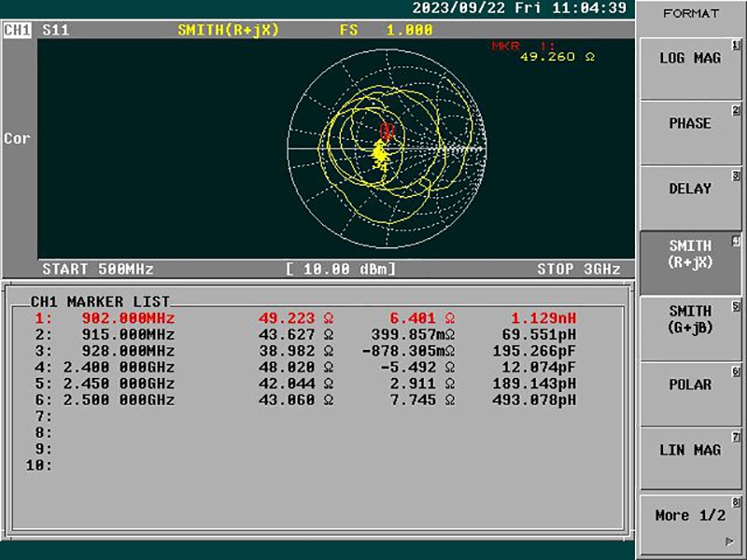Image resolution: width=747 pixels, height=560 pixels.
Task: Click the 6.401 Ω reactance value
Action: [x=422, y=318]
